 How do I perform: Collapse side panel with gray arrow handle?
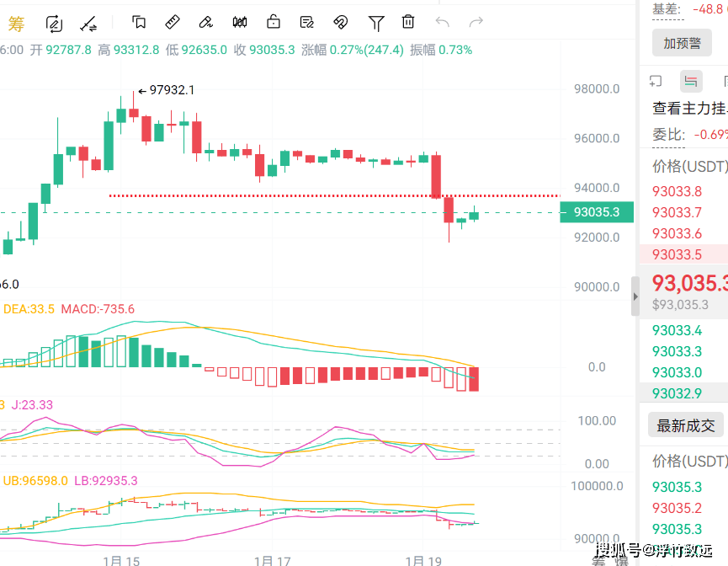click(x=635, y=296)
